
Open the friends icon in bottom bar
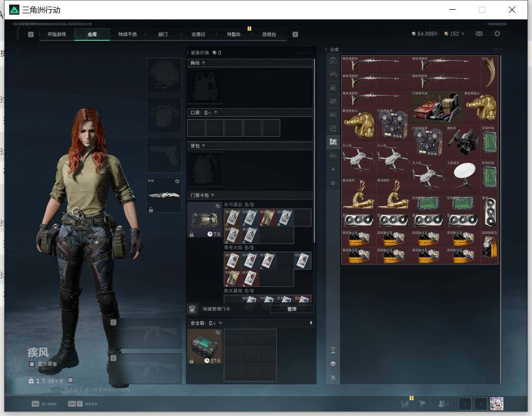[442, 403]
